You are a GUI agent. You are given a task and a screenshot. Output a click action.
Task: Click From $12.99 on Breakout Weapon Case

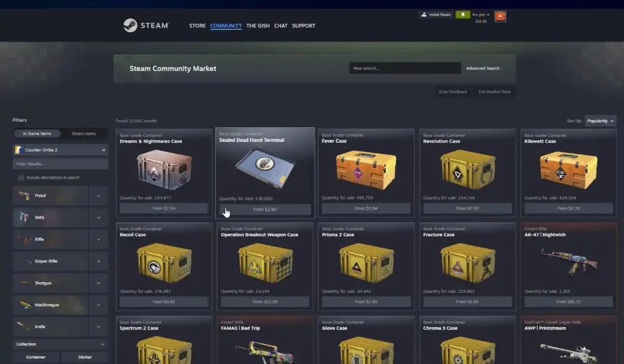(x=265, y=302)
